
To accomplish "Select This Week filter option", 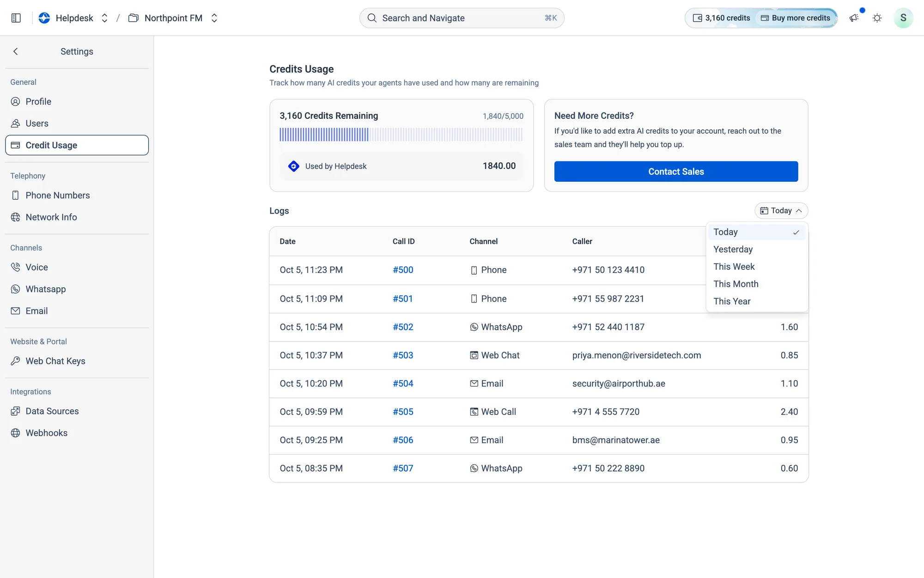I will coord(757,267).
